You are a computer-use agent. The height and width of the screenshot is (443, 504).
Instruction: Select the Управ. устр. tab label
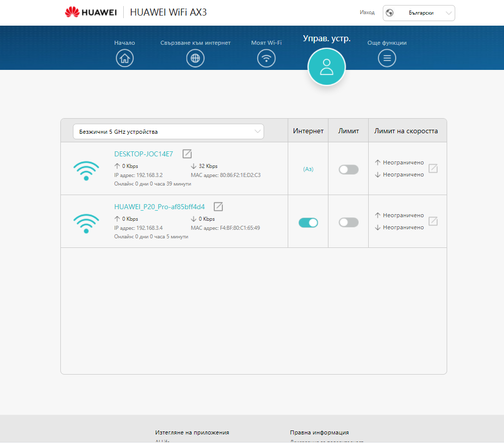[326, 39]
